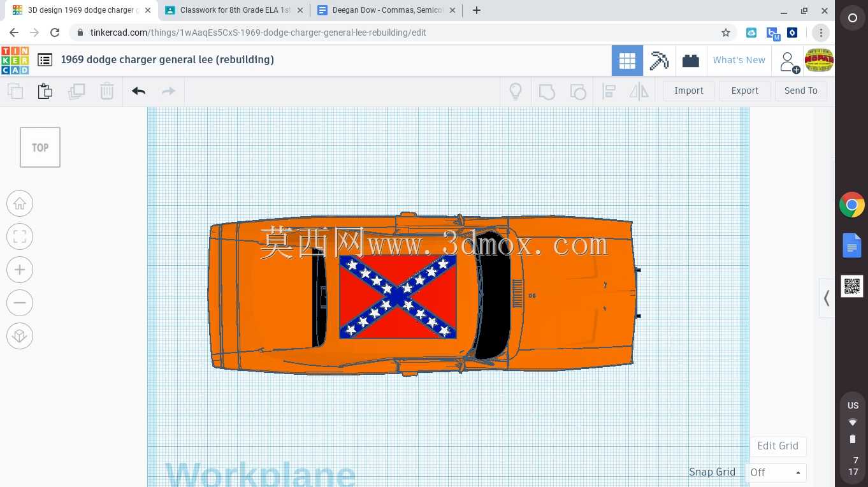Invite collaborator with person-plus icon
Screen dimensions: 868x487
click(789, 62)
